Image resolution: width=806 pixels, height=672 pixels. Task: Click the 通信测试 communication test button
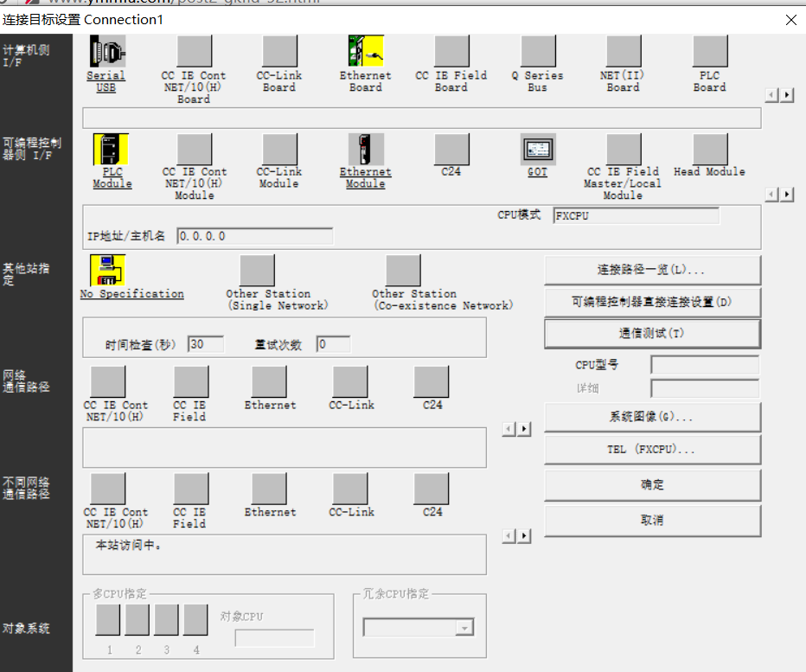tap(652, 333)
